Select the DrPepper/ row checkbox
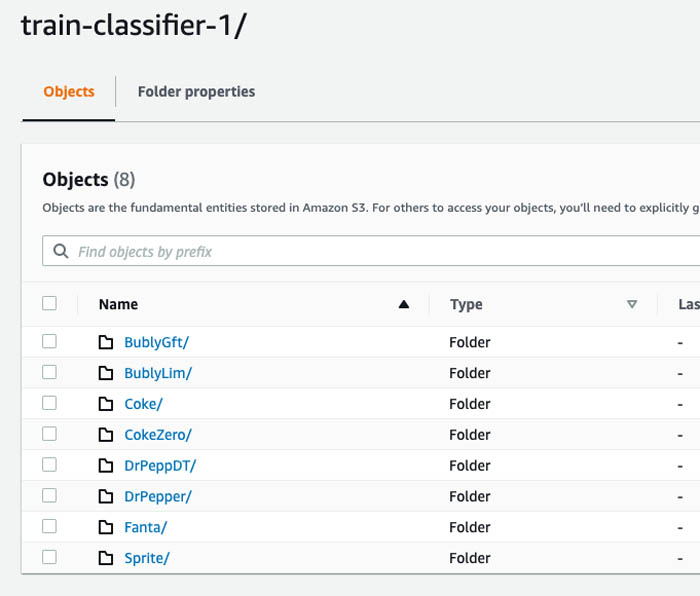Screen dimensions: 700x596 click(49, 495)
